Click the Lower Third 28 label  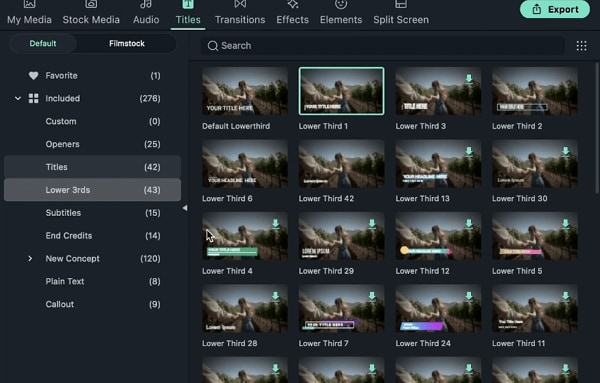pyautogui.click(x=230, y=343)
